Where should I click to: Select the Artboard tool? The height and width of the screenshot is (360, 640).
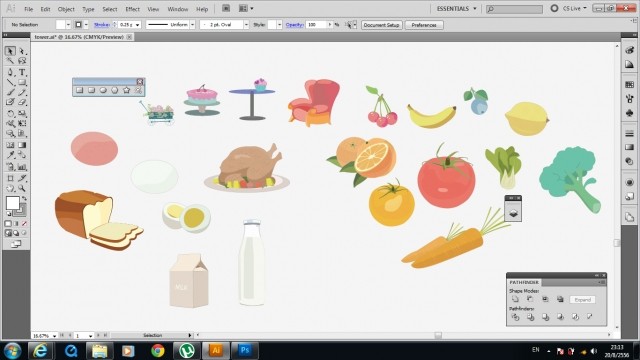[x=10, y=178]
